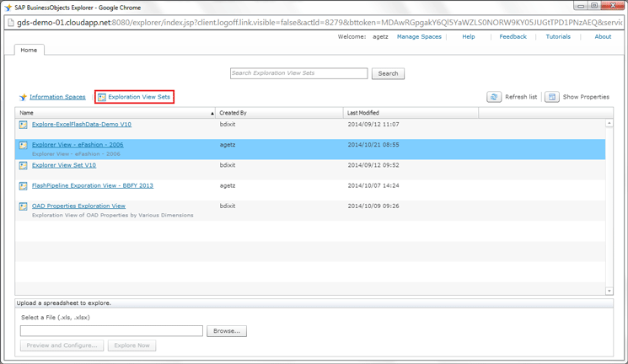628x364 pixels.
Task: Focus the Search Exploration View Sets field
Action: tap(298, 73)
